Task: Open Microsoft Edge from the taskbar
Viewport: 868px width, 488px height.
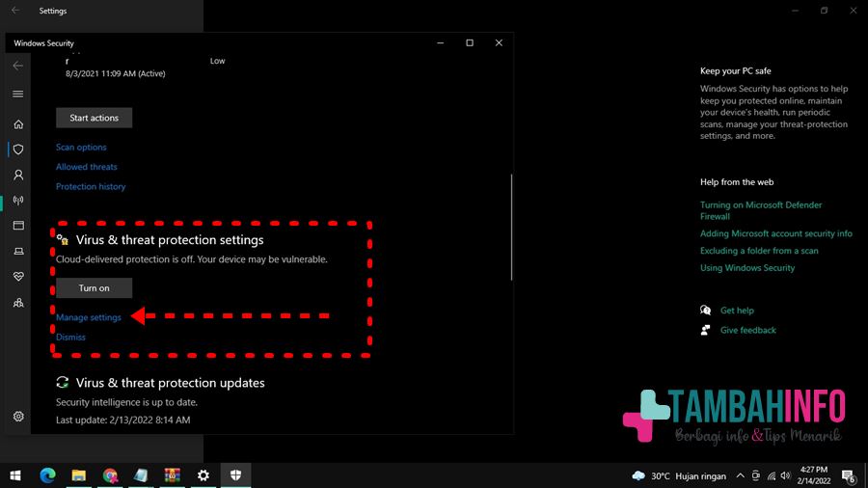Action: 47,475
